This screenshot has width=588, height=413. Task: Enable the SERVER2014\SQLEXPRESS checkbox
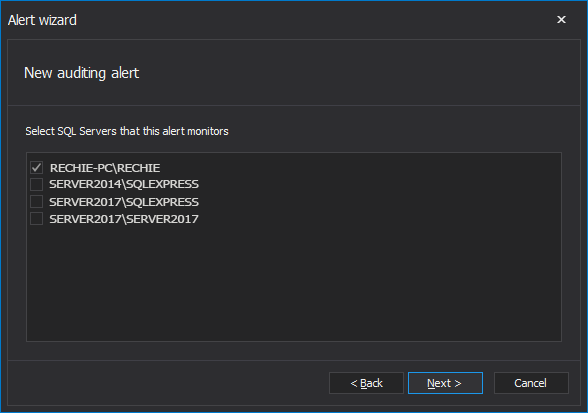click(36, 184)
